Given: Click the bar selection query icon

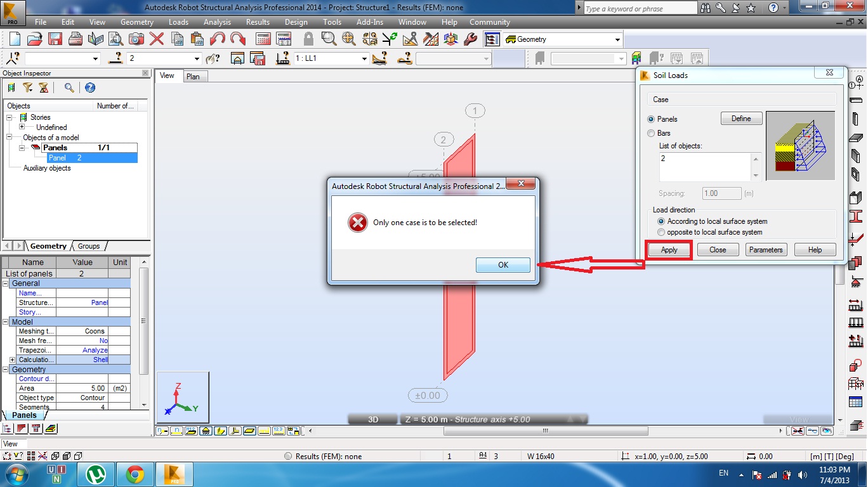Looking at the screenshot, I should coord(115,58).
